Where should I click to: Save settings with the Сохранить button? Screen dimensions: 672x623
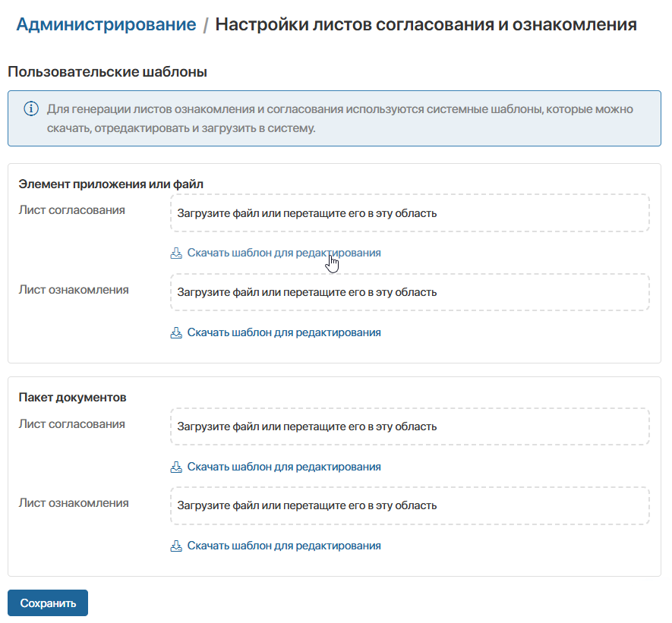(48, 603)
